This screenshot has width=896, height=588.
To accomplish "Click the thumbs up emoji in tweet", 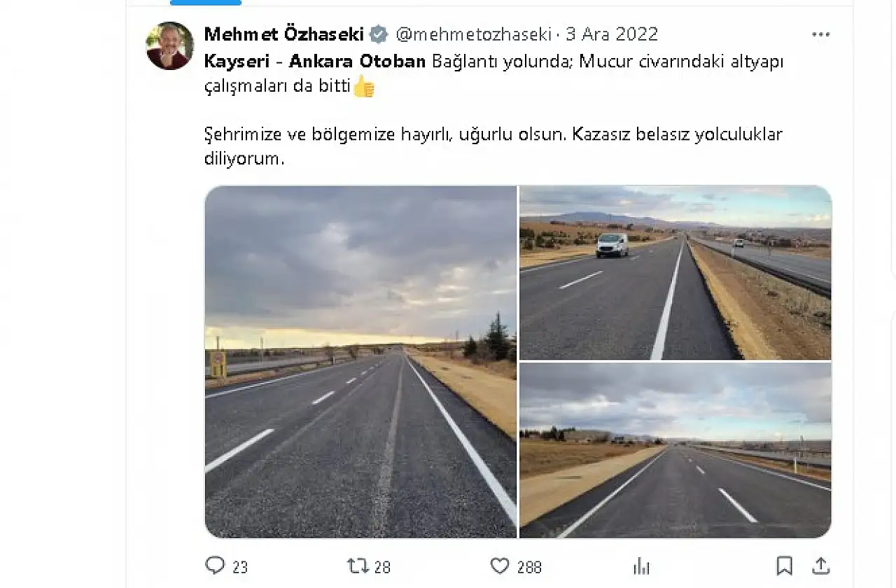I will 364,87.
